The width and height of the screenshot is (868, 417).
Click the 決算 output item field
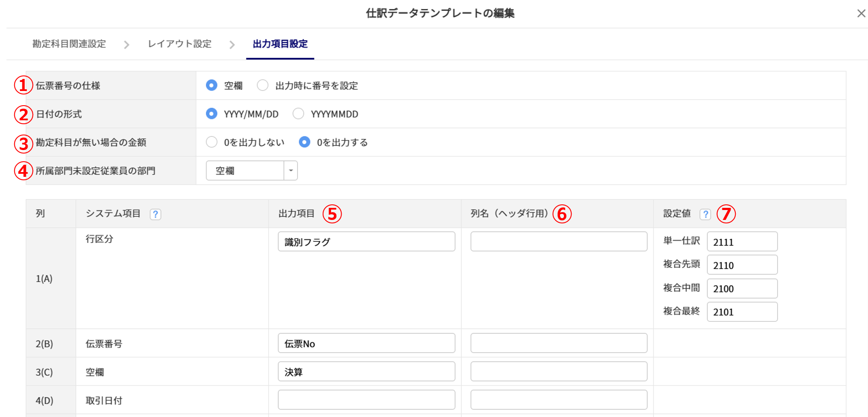click(366, 372)
